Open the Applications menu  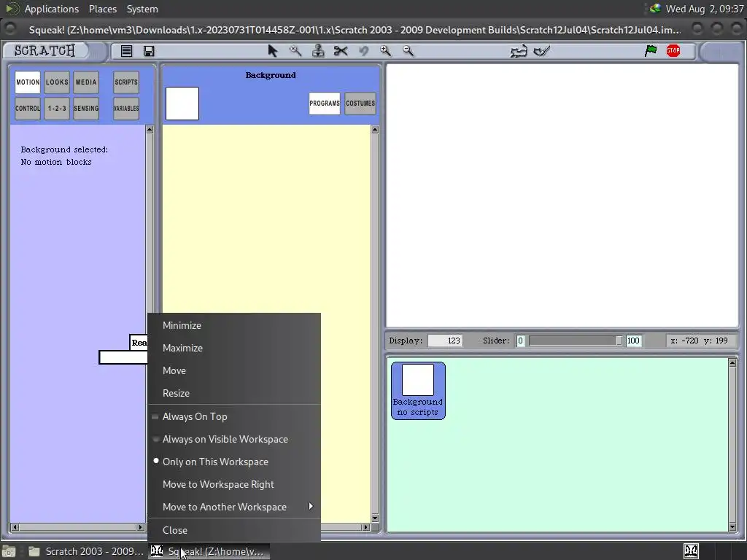pyautogui.click(x=52, y=9)
